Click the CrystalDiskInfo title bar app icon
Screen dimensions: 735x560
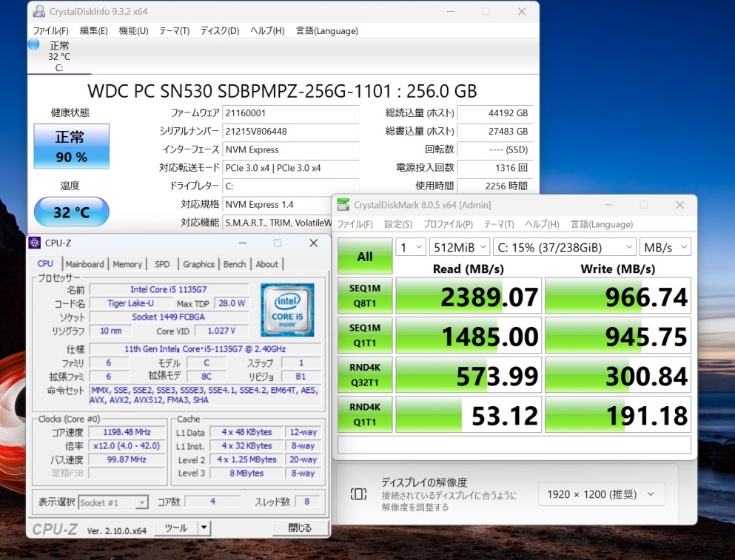[x=38, y=12]
